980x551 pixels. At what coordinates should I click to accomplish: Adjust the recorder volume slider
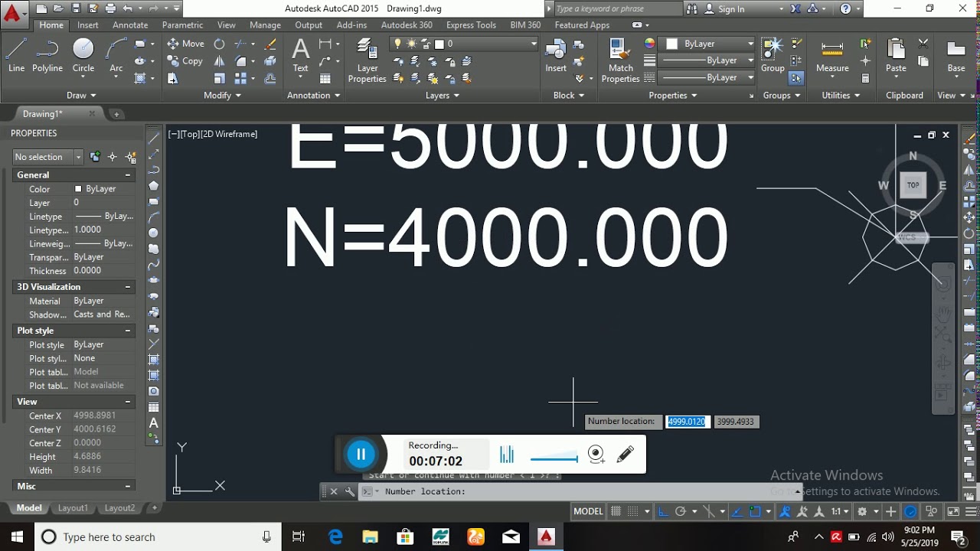coord(554,458)
